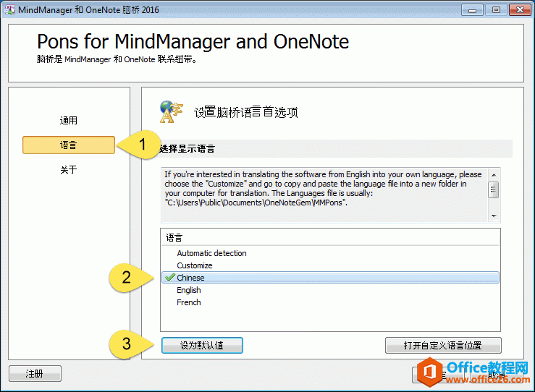The image size is (535, 392).
Task: Select Chinese in the language list
Action: pos(330,278)
